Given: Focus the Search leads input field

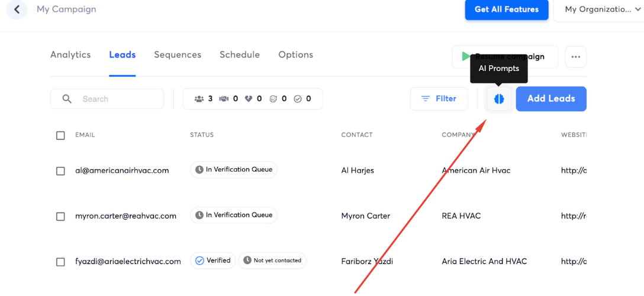Looking at the screenshot, I should [107, 99].
